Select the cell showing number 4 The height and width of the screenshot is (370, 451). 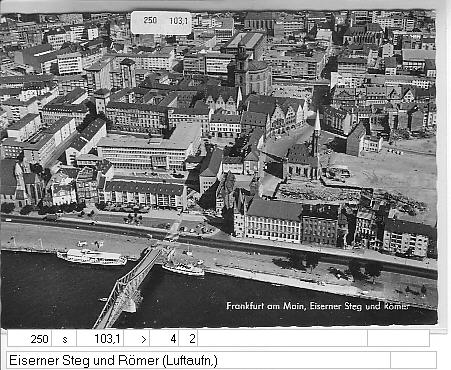click(164, 339)
